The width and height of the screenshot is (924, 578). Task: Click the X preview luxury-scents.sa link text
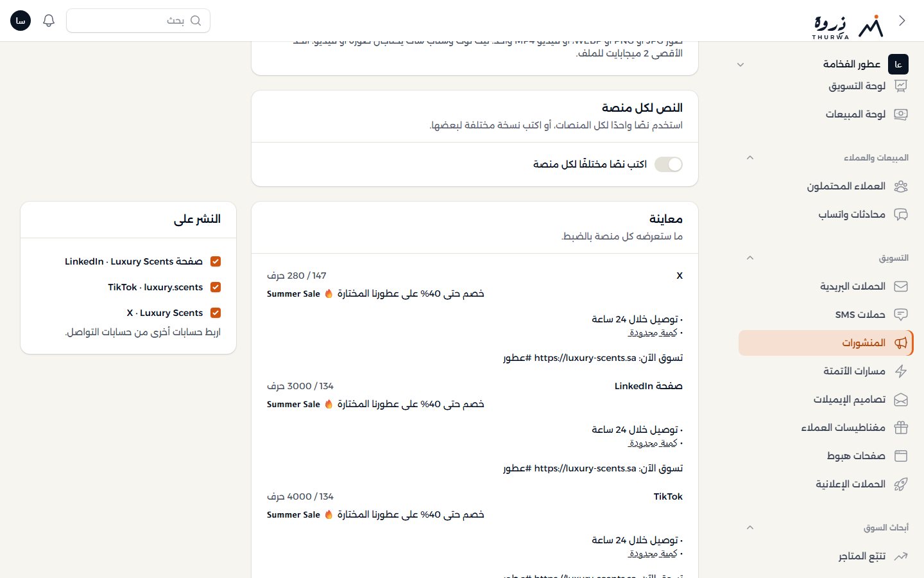pyautogui.click(x=585, y=358)
